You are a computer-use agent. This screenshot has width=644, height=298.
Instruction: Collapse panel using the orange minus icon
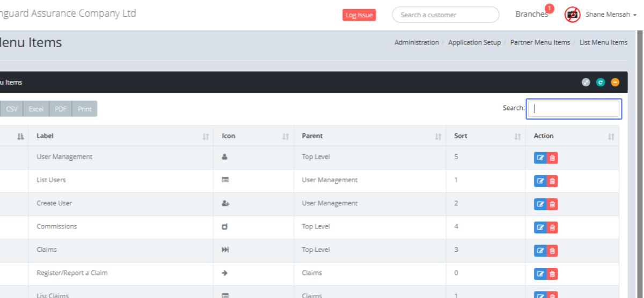coord(615,83)
